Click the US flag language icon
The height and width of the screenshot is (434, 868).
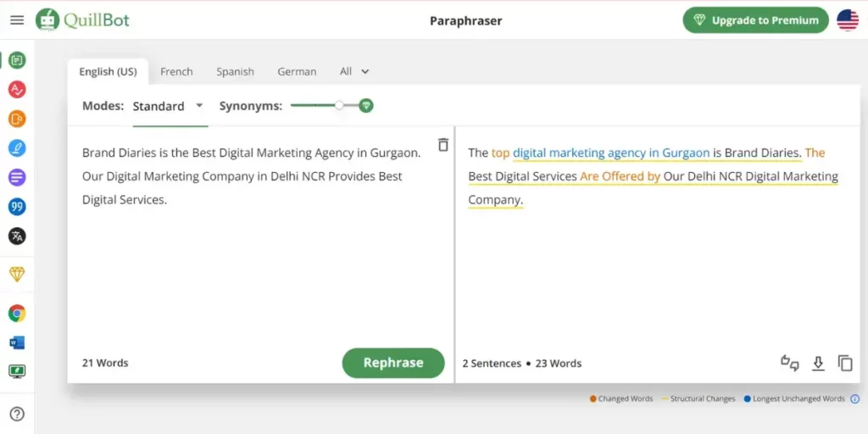pos(848,20)
